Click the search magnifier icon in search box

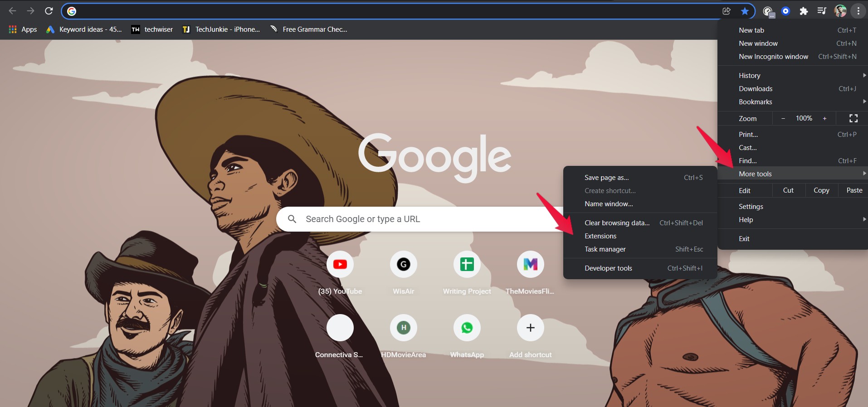coord(292,219)
